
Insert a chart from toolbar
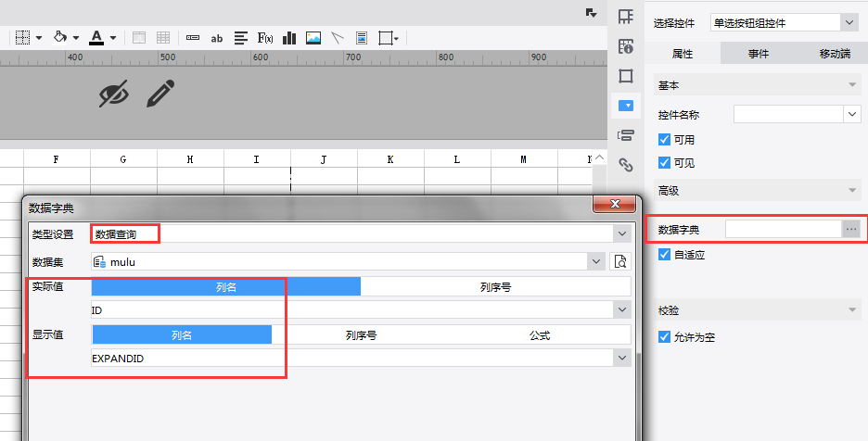[289, 38]
